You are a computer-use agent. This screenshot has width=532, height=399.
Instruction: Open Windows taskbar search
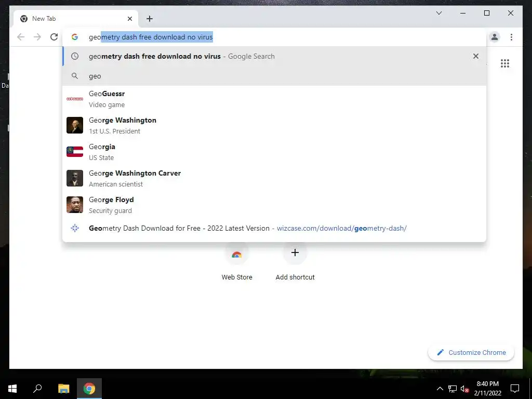pyautogui.click(x=37, y=389)
